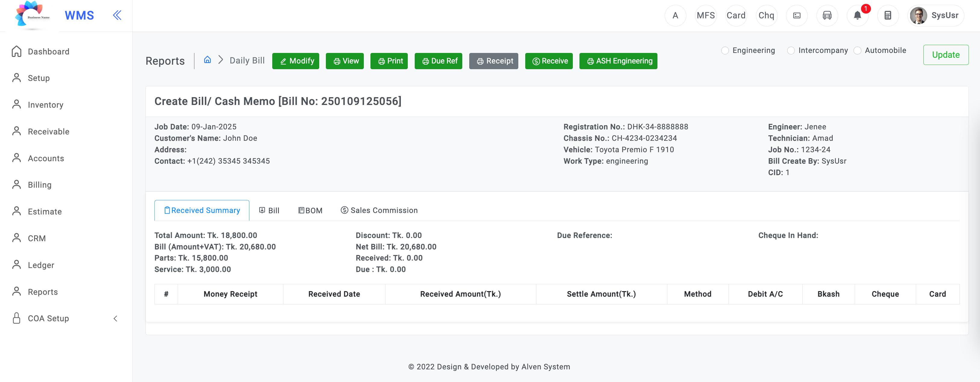The width and height of the screenshot is (980, 382).
Task: Open the Sales Commission tab
Action: point(379,211)
